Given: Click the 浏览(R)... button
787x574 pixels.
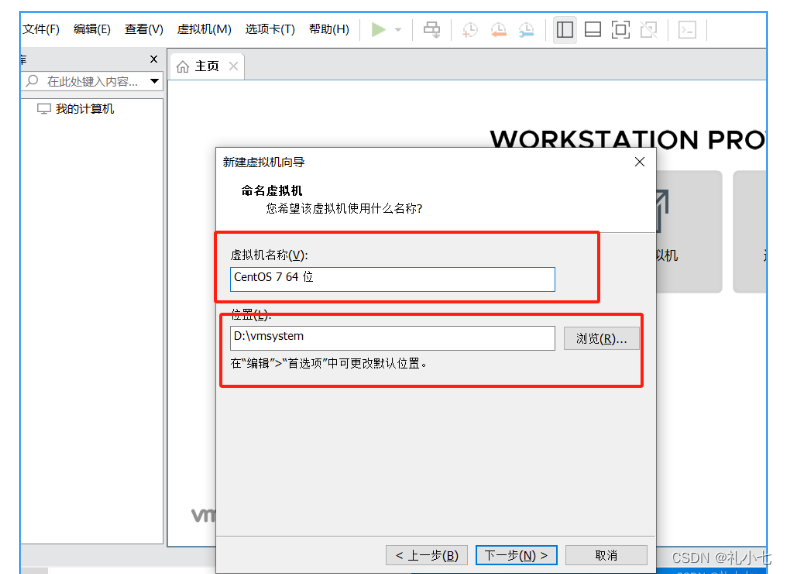Looking at the screenshot, I should (x=601, y=339).
